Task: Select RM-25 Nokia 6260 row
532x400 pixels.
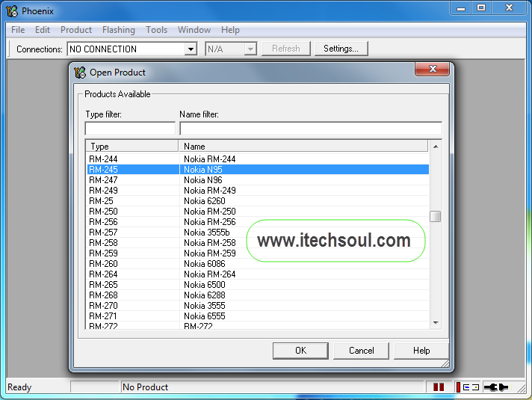Action: [x=258, y=201]
